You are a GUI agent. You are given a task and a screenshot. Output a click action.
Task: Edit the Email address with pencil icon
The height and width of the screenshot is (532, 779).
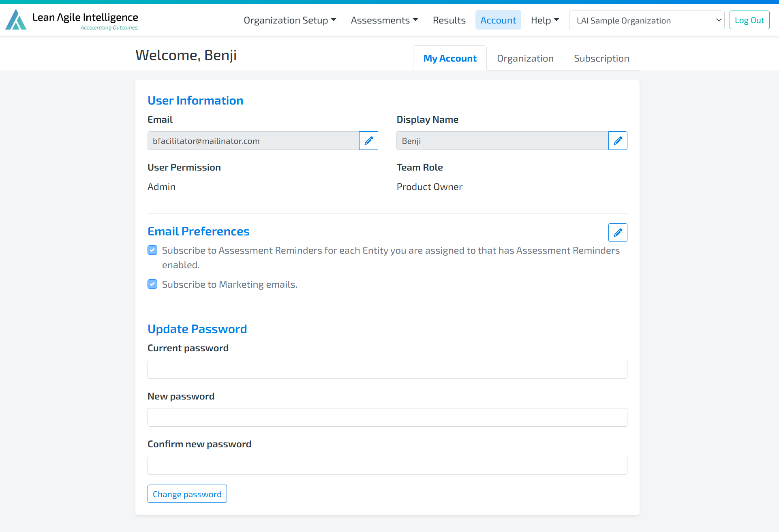[368, 141]
